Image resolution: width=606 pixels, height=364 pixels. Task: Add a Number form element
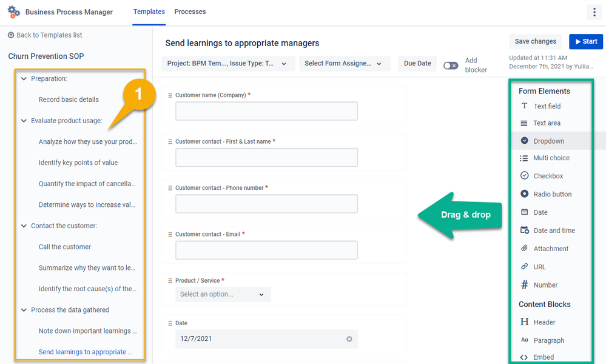point(545,285)
